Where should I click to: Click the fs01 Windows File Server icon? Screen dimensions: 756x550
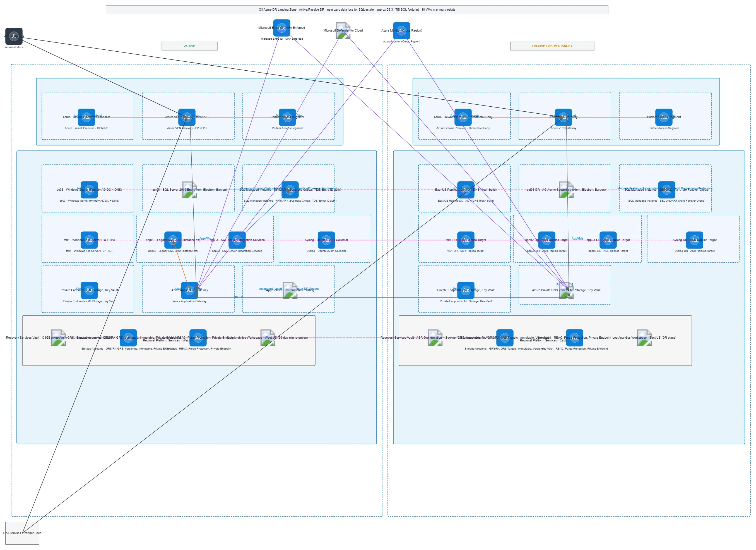89,240
